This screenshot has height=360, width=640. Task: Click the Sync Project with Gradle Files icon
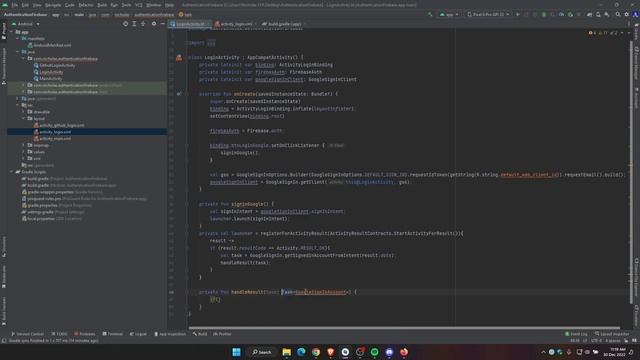pos(589,15)
